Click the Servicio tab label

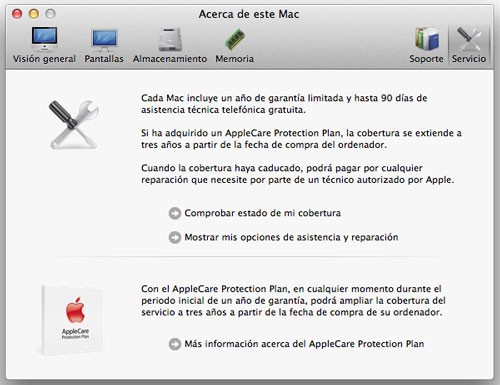(469, 59)
